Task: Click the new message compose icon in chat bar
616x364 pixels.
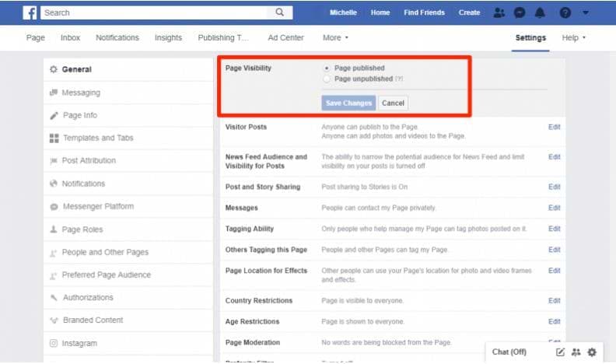Action: [x=560, y=352]
